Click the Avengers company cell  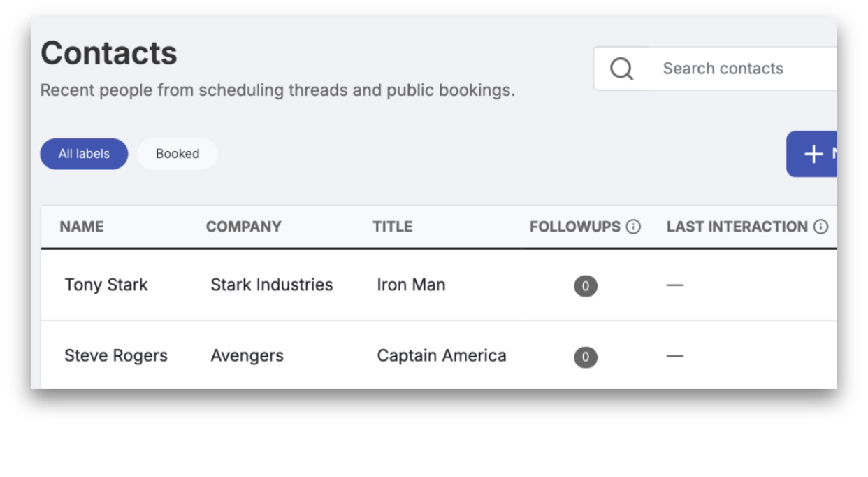[x=247, y=356]
